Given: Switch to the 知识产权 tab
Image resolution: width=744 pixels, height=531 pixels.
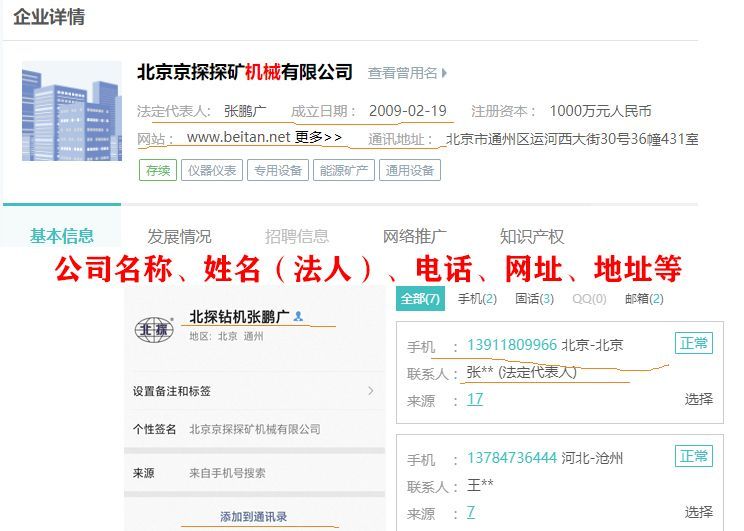Looking at the screenshot, I should pos(532,236).
